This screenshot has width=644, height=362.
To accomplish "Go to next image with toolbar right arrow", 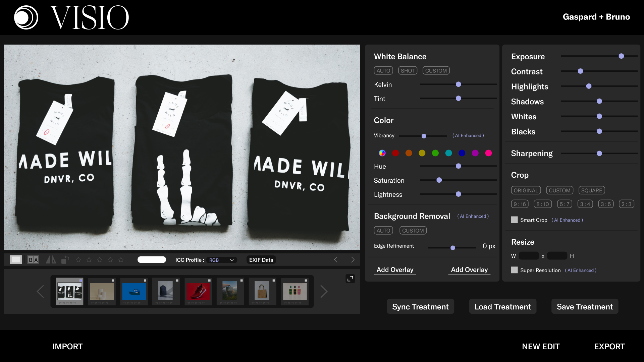I will tap(353, 260).
